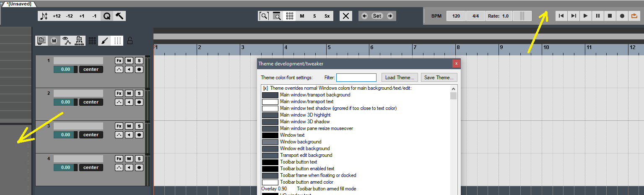The image size is (644, 195).
Task: Click the 4/4 time signature field
Action: (x=476, y=16)
